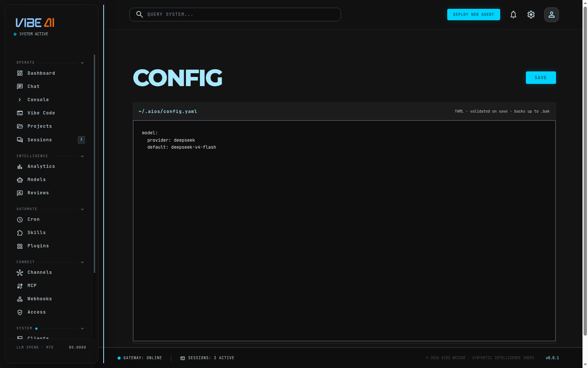The height and width of the screenshot is (368, 588).
Task: Collapse the Connect section
Action: click(82, 262)
